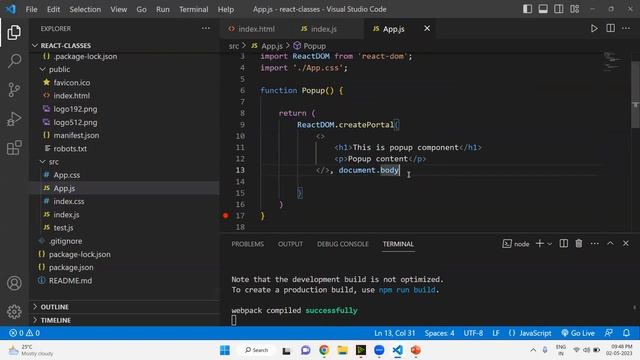Image resolution: width=640 pixels, height=360 pixels.
Task: Open Customize Layout icon
Action: (x=575, y=9)
